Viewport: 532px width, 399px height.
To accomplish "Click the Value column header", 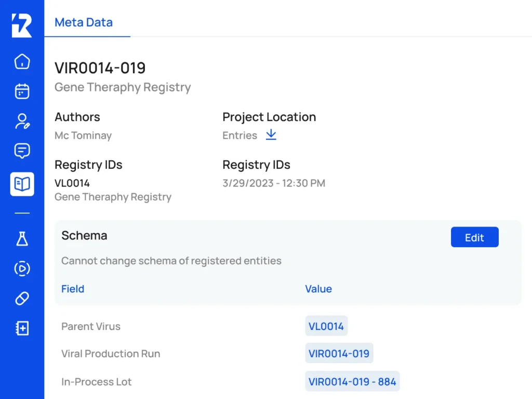I will [318, 289].
